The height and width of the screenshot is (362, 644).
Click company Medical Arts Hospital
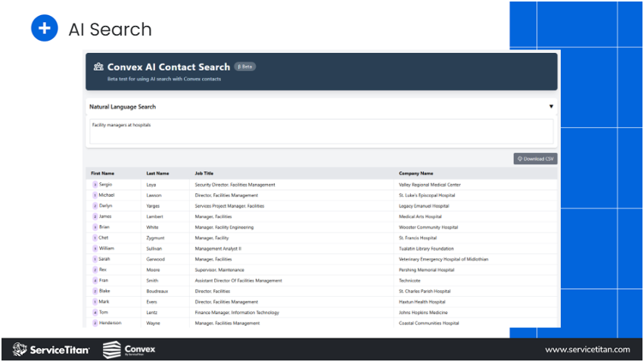click(x=420, y=217)
